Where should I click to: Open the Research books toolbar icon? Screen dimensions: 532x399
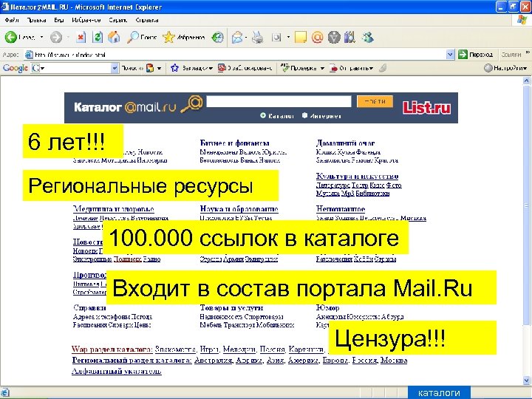(x=349, y=37)
